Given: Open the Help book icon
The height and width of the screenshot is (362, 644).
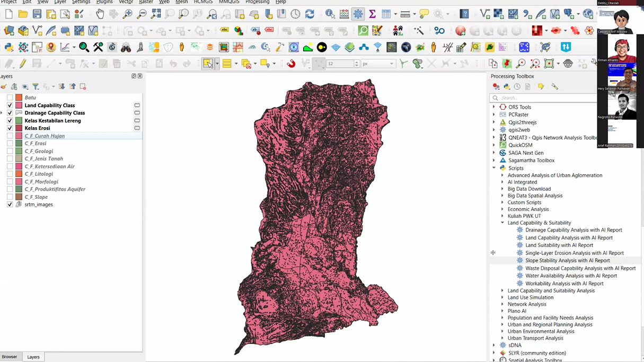Looking at the screenshot, I should 464,14.
